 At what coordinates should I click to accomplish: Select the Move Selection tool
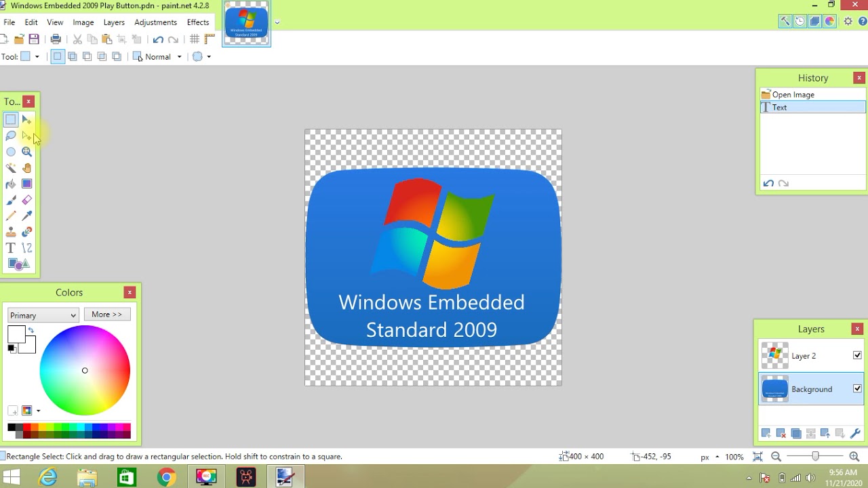point(26,136)
